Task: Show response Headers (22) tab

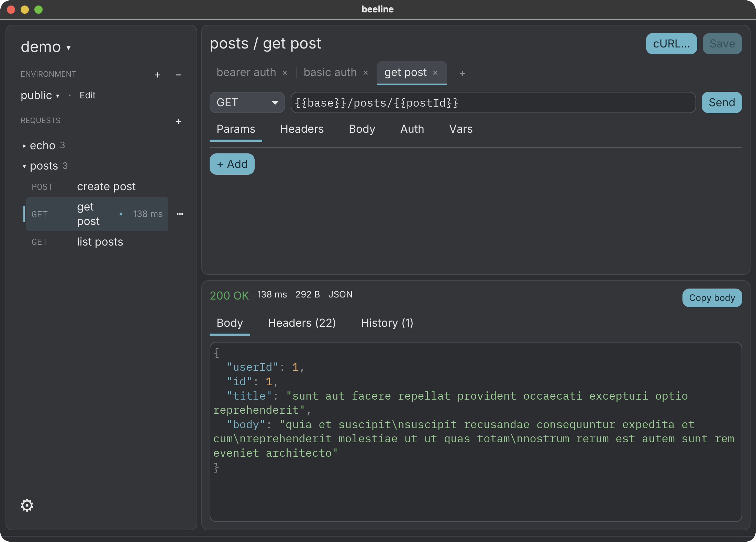Action: 302,323
